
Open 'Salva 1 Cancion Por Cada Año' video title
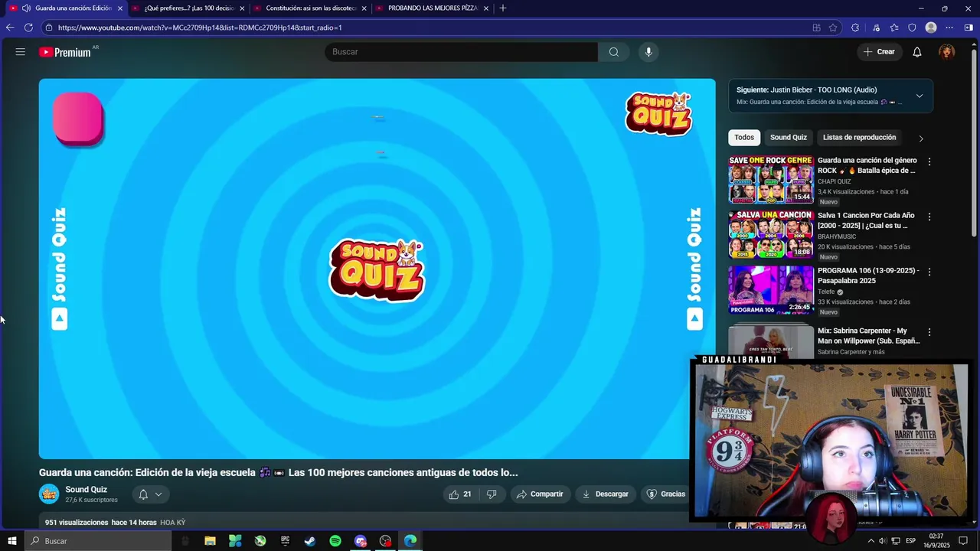866,220
